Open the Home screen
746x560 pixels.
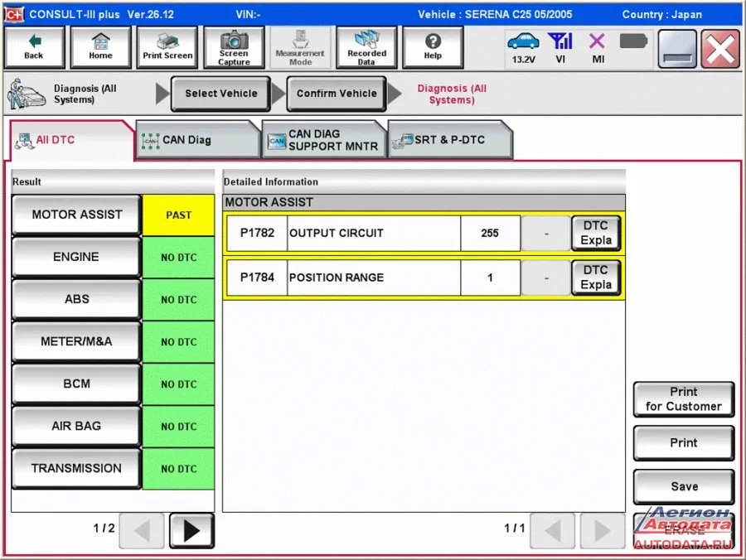pos(100,47)
